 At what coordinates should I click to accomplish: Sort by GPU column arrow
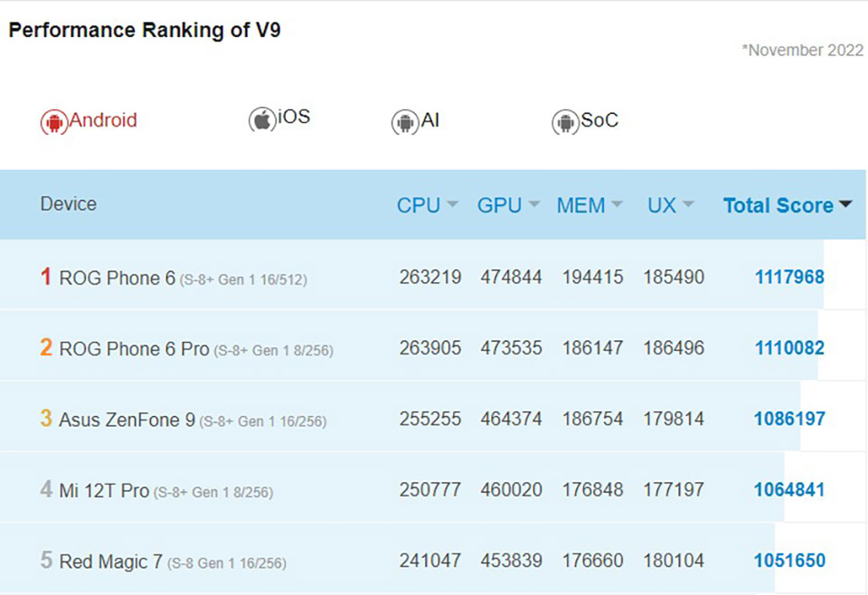pyautogui.click(x=533, y=204)
